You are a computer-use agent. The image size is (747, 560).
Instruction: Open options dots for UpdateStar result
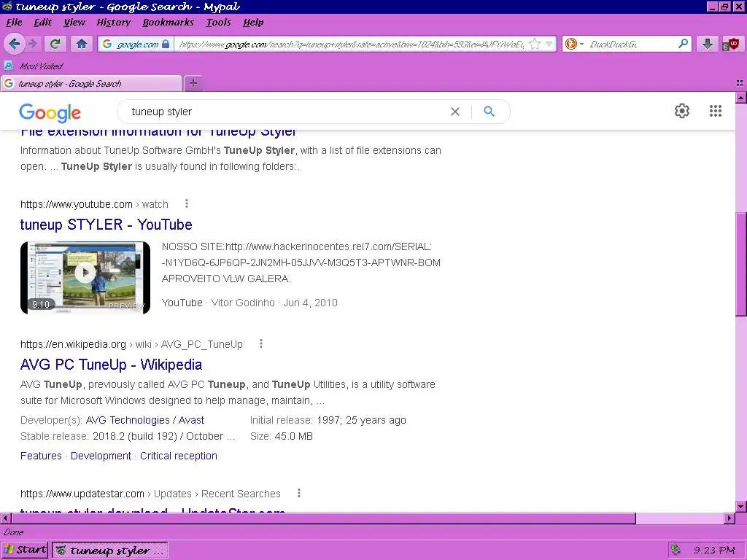pyautogui.click(x=299, y=494)
